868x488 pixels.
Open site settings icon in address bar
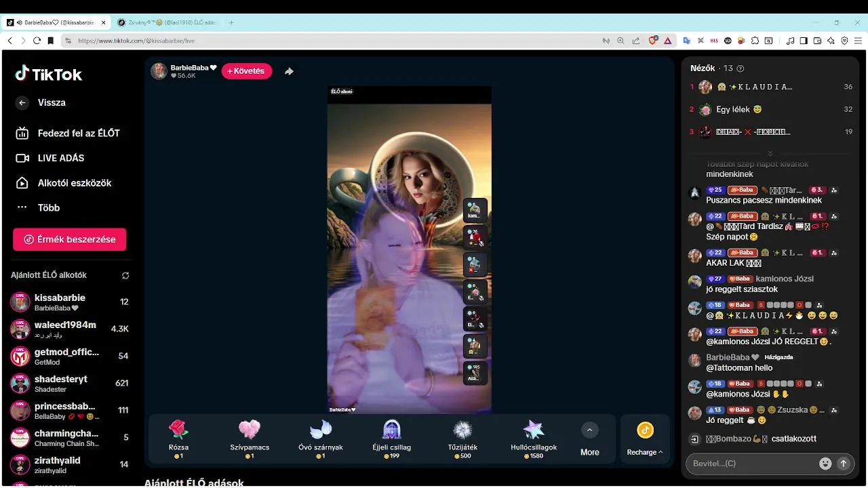point(68,41)
